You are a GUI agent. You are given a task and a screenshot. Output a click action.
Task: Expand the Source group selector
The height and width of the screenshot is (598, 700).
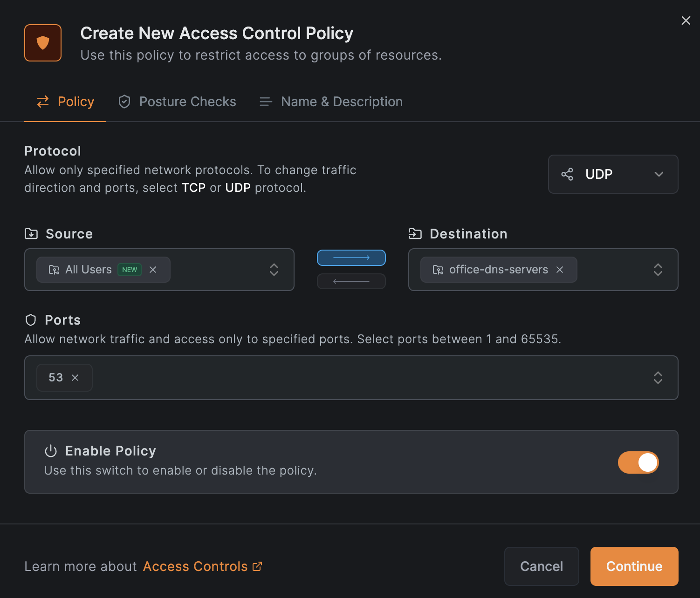[274, 270]
